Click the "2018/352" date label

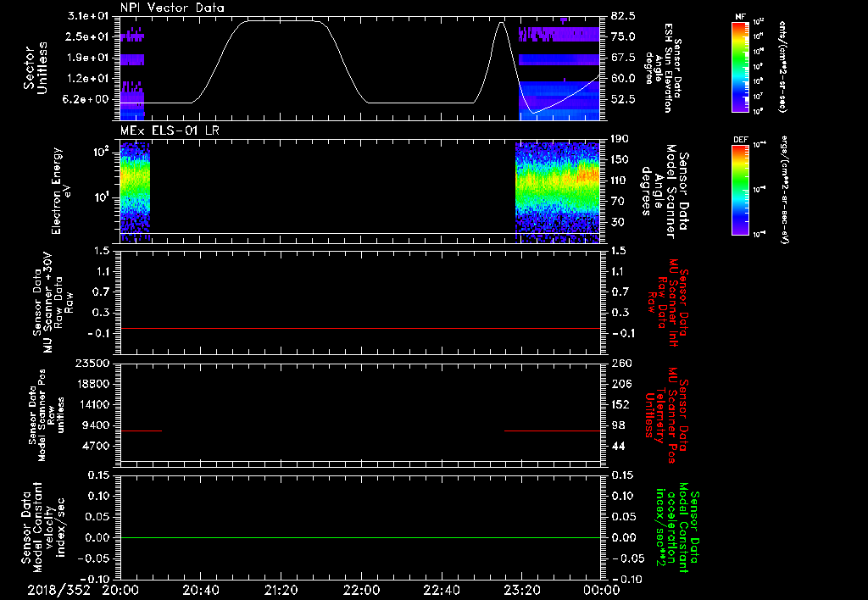click(x=58, y=590)
